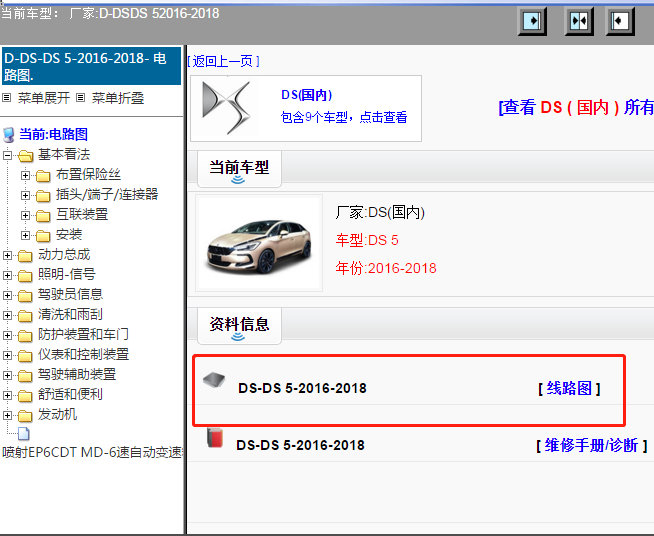
Task: Click 菜单展开 to expand all menus
Action: [44, 98]
